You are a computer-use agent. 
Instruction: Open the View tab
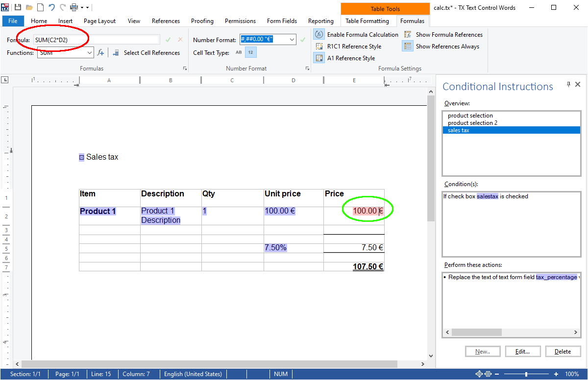134,21
